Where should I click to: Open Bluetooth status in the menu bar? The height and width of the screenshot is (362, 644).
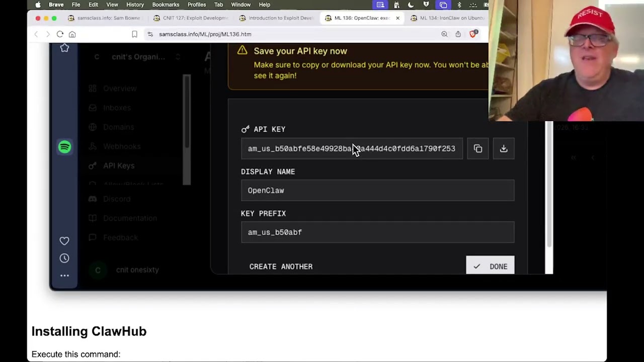coord(459,5)
